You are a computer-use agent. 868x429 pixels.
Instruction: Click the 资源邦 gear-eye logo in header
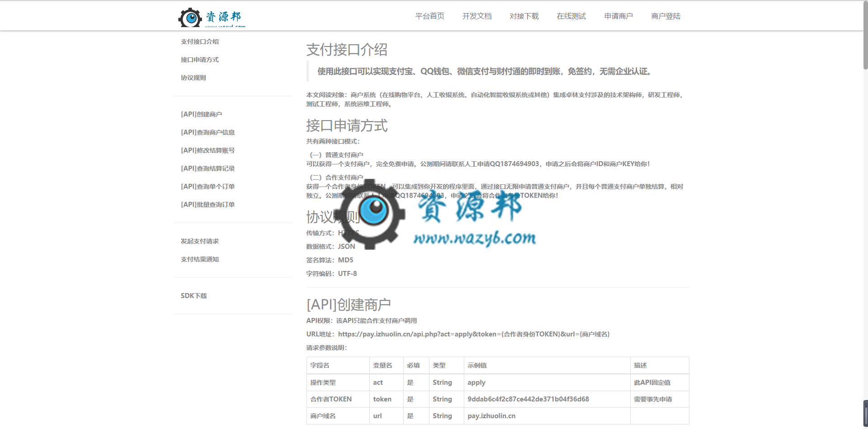point(212,17)
